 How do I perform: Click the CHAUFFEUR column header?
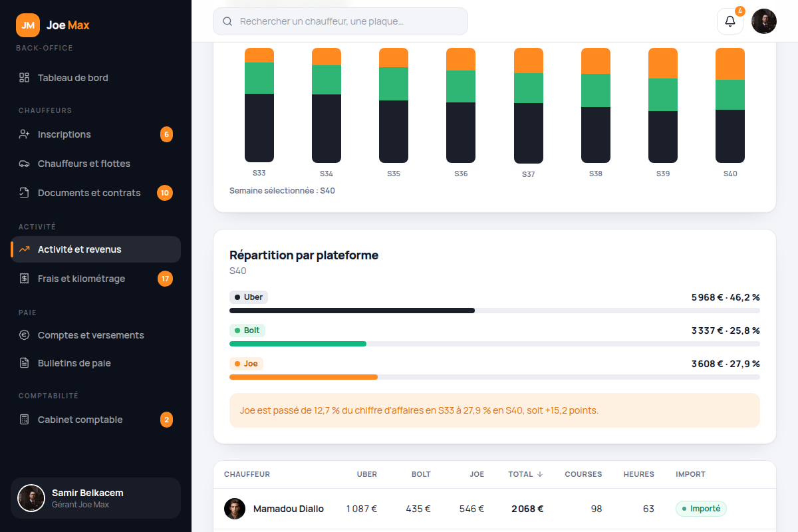tap(247, 474)
